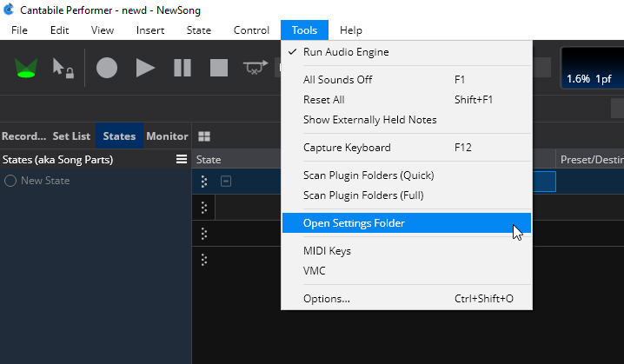Stop playback with the Stop button
Screen dimensions: 624x364
(x=219, y=68)
